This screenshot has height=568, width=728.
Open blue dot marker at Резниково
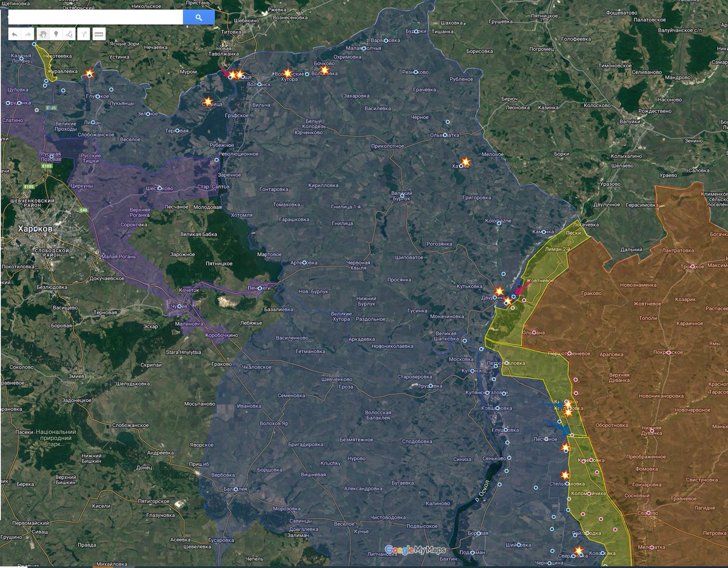point(415,72)
